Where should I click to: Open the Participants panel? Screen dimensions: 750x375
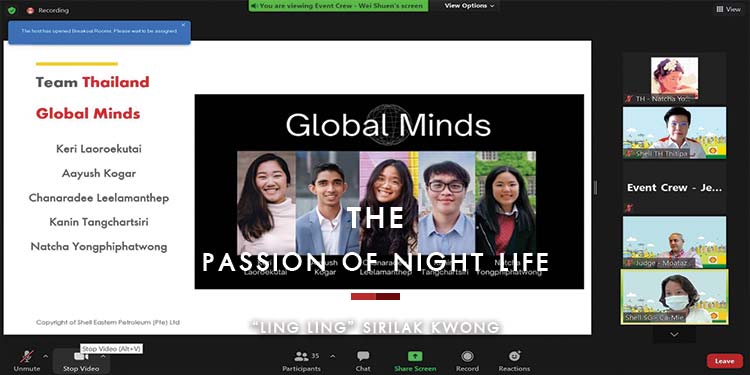[x=301, y=361]
